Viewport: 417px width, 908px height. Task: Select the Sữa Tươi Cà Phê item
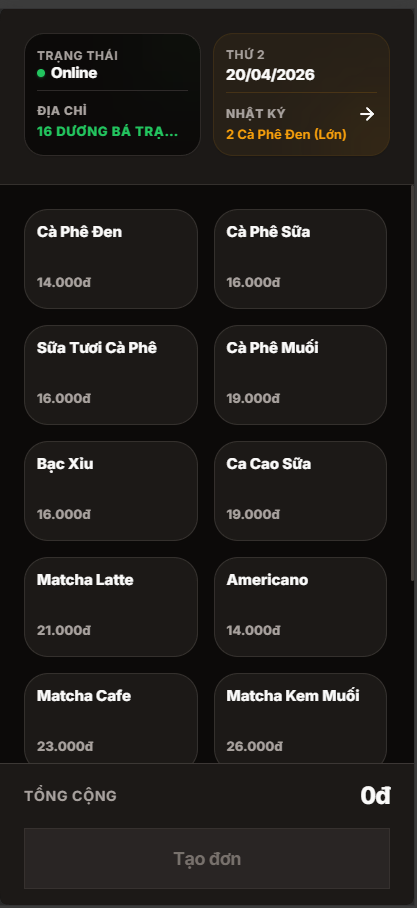coord(111,375)
